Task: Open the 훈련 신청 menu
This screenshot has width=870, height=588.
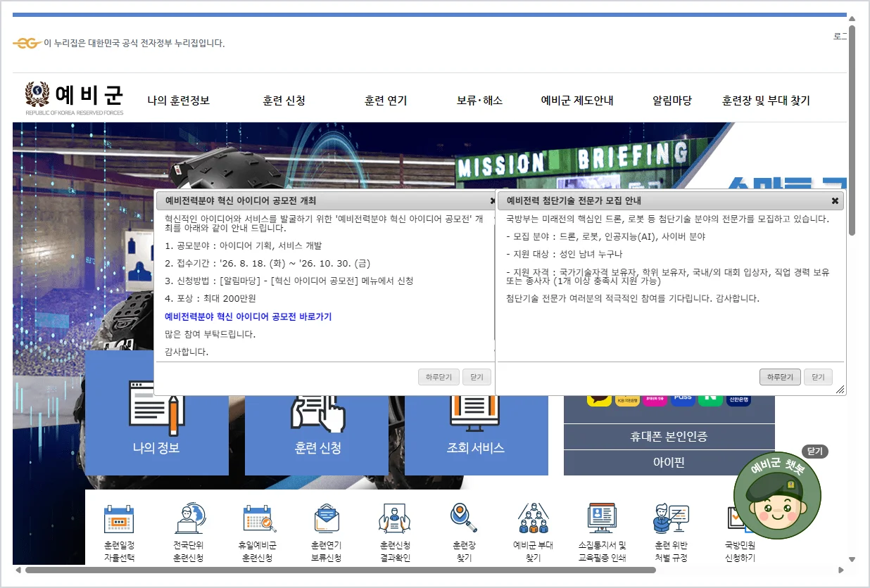Action: pyautogui.click(x=284, y=101)
